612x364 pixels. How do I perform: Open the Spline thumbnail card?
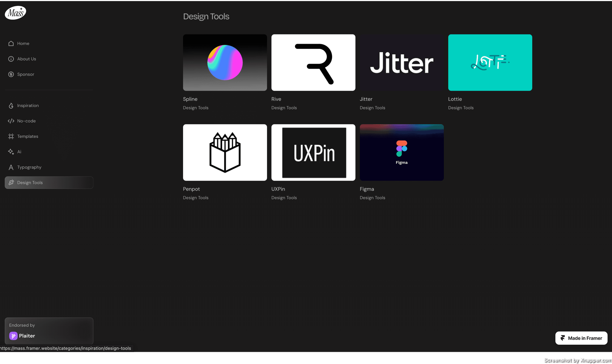225,63
